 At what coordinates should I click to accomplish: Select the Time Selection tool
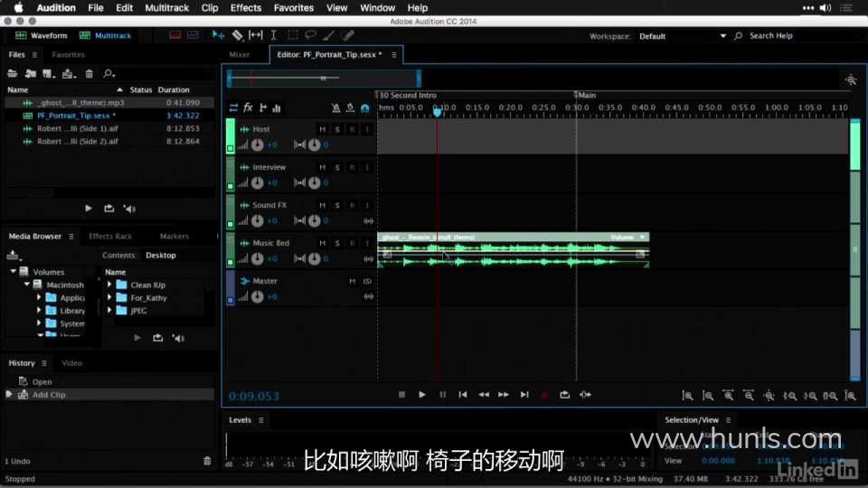[x=273, y=35]
